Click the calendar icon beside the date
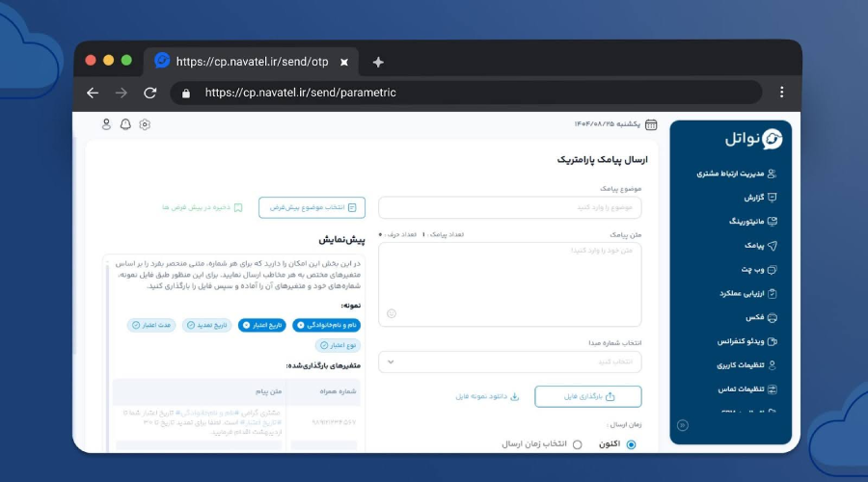 click(x=651, y=124)
